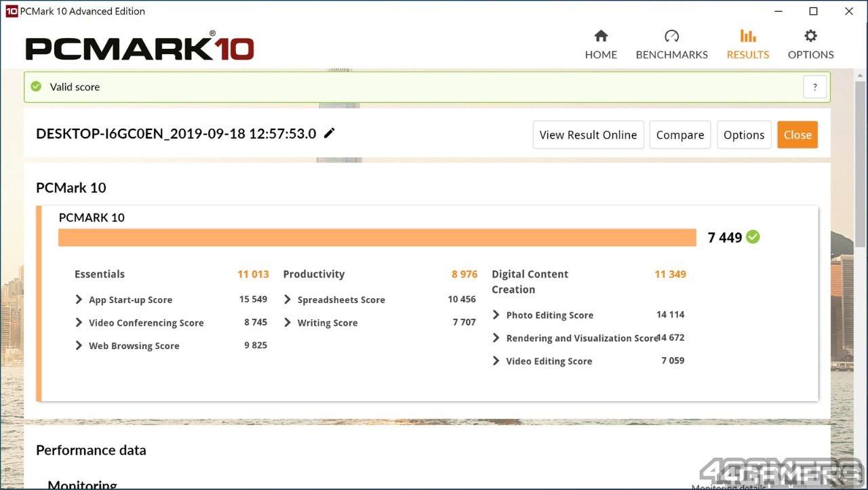Image resolution: width=868 pixels, height=490 pixels.
Task: Click the Digital Content Creation heading
Action: pyautogui.click(x=530, y=282)
